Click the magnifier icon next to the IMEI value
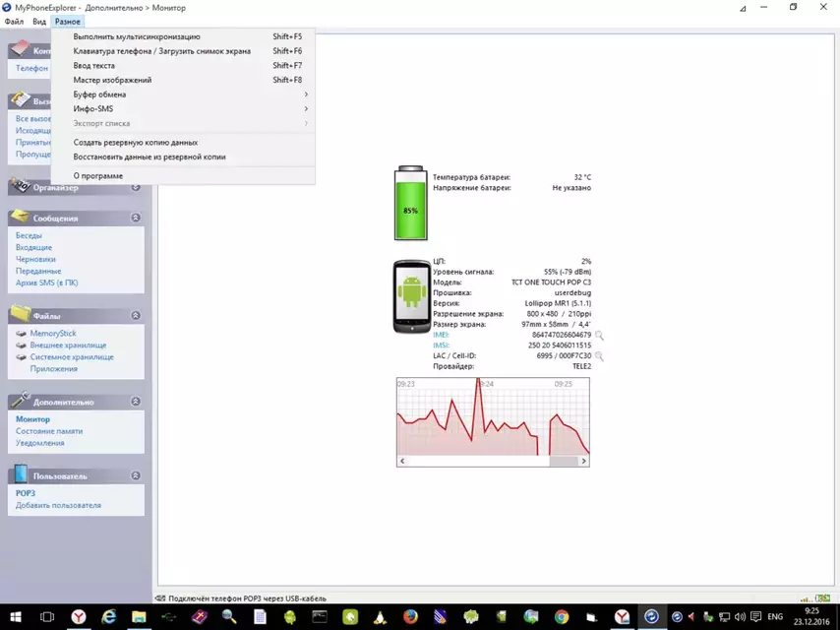The height and width of the screenshot is (630, 840). tap(599, 336)
